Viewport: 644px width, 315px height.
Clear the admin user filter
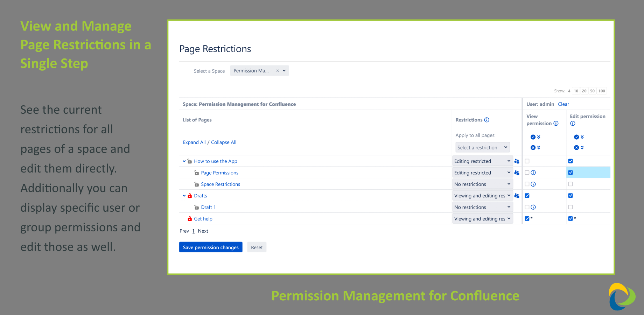(563, 104)
